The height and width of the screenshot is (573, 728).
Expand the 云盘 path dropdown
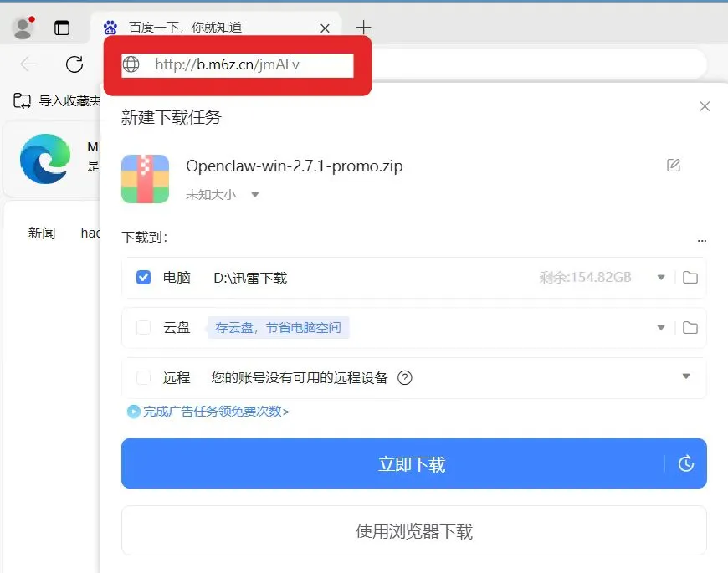point(661,328)
